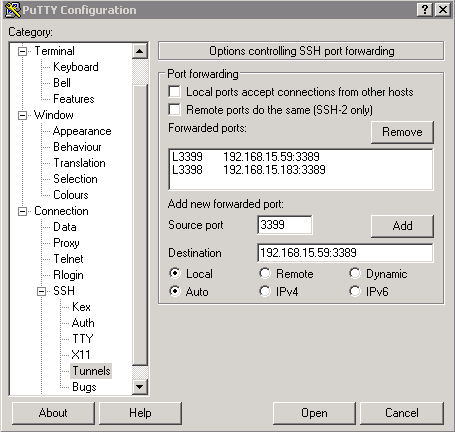Click the Destination input field

(345, 253)
